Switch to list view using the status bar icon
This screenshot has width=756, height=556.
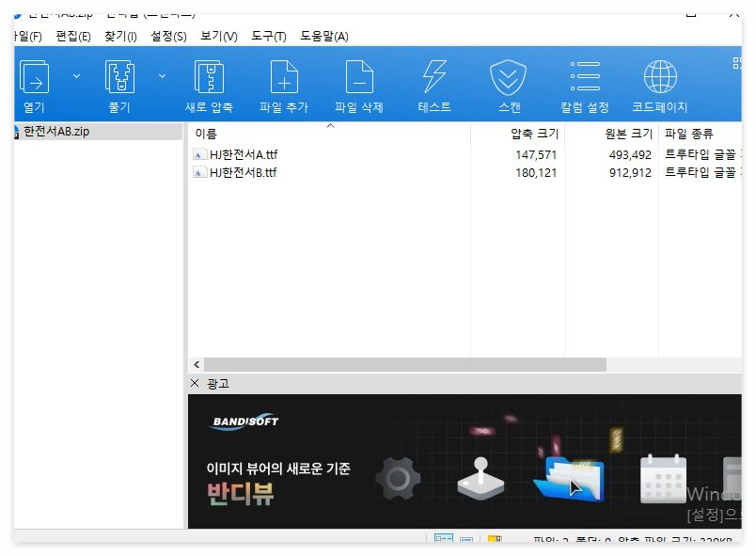467,539
